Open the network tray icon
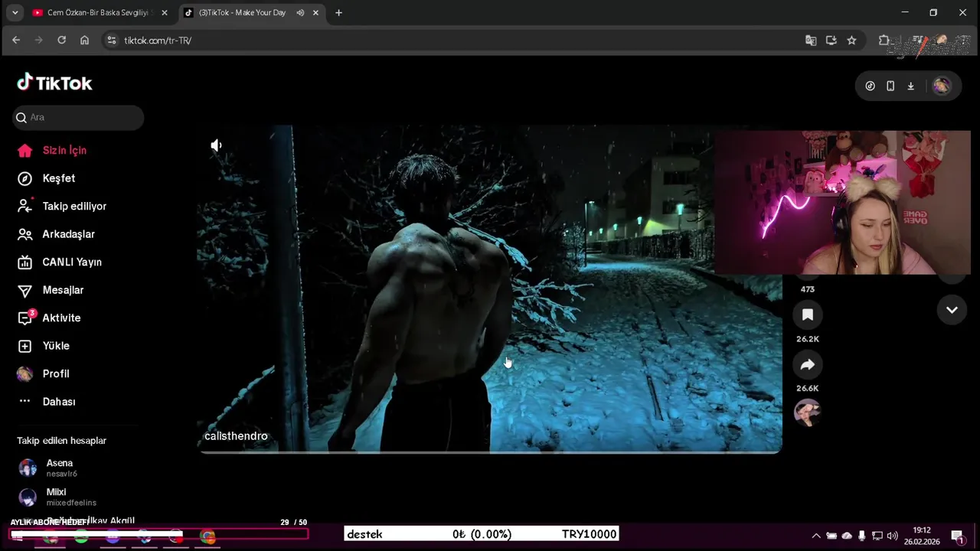 coord(877,536)
